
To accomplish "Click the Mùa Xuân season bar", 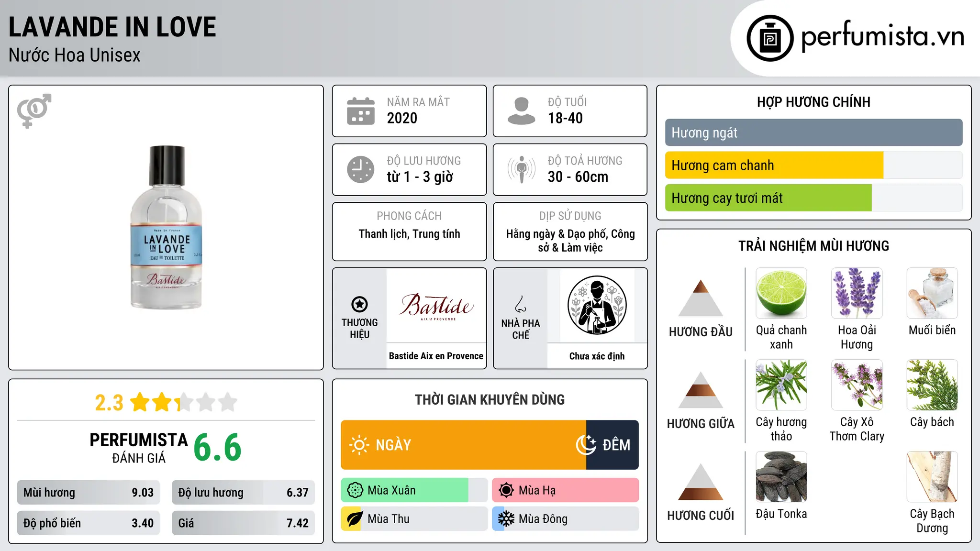I will [x=414, y=490].
